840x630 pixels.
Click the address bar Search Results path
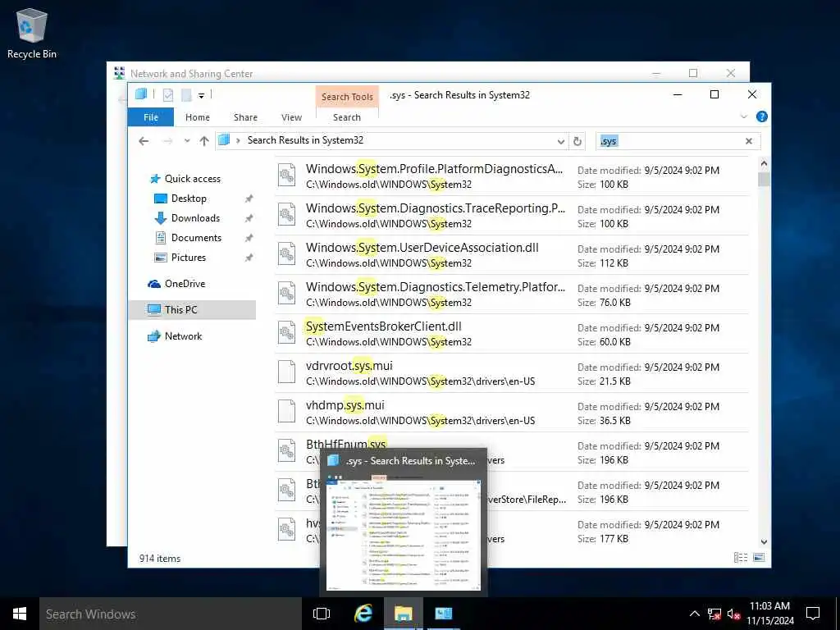click(x=305, y=140)
